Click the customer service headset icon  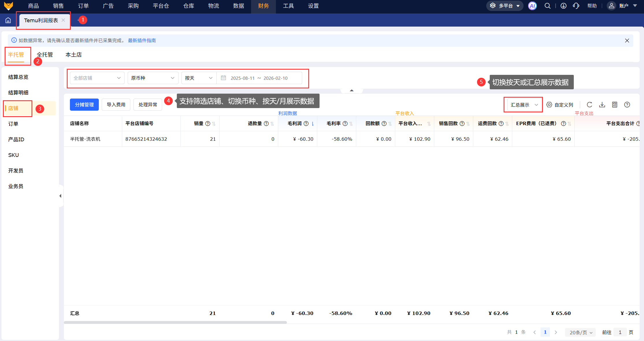tap(576, 6)
